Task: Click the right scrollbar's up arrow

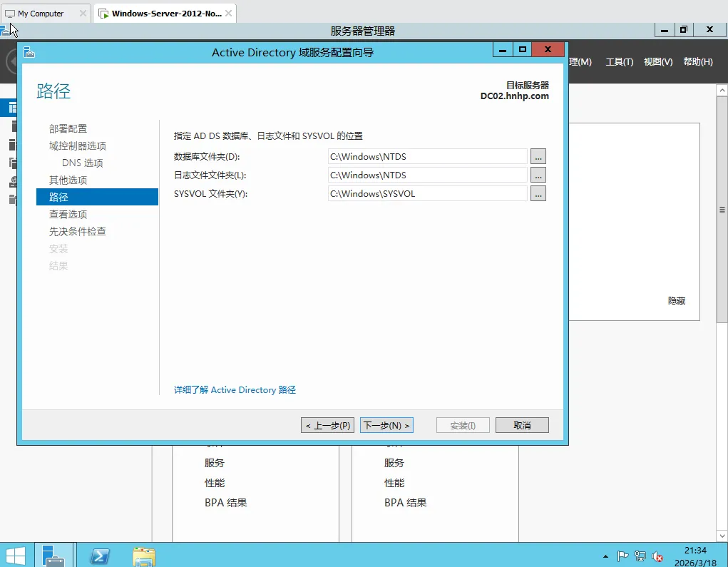Action: [x=722, y=88]
